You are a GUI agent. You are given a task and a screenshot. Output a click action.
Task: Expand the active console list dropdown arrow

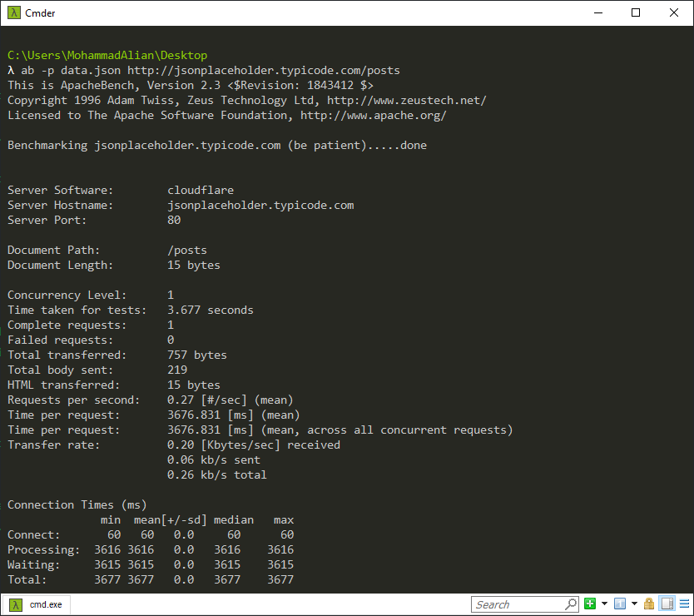pos(633,604)
